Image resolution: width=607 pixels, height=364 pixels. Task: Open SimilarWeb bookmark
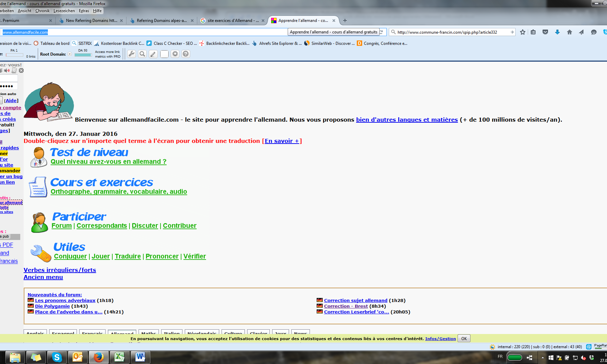(329, 43)
